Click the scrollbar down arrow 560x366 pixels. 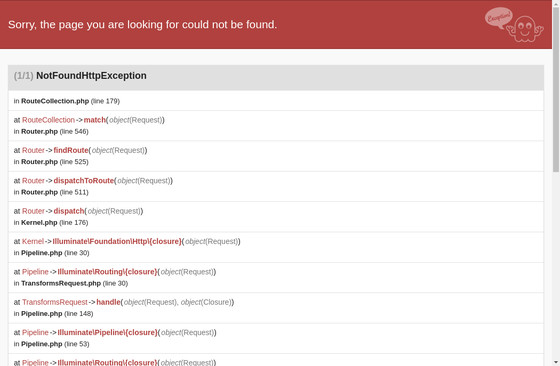(x=556, y=362)
